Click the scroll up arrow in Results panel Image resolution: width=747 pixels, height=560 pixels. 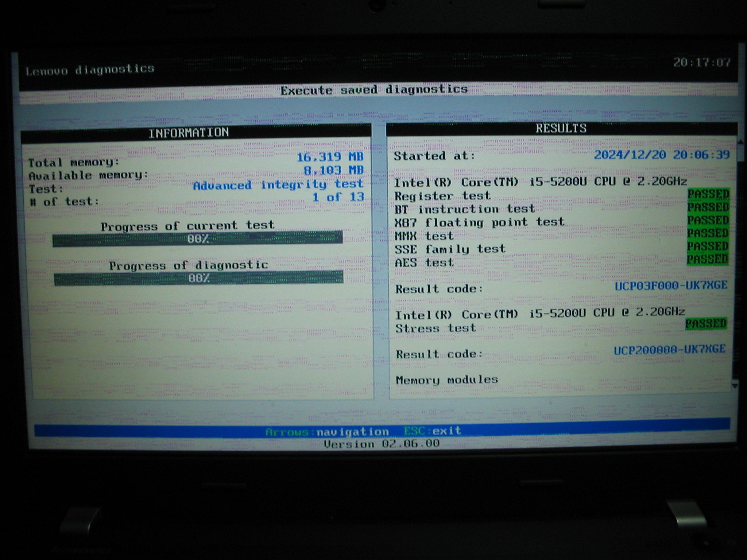740,141
